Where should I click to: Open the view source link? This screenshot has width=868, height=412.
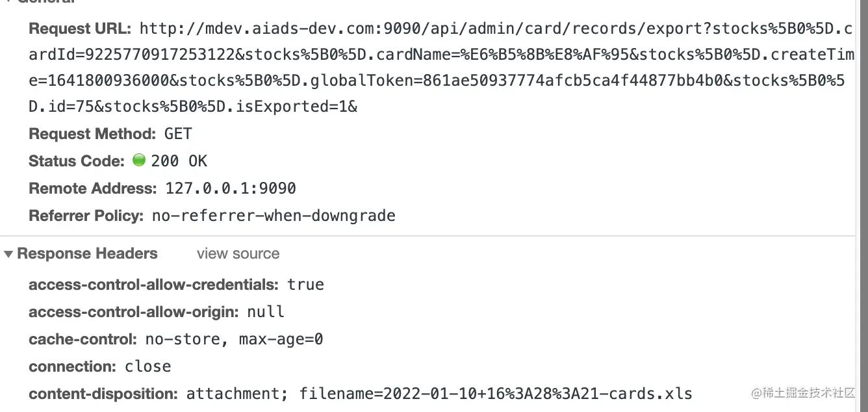(x=238, y=253)
